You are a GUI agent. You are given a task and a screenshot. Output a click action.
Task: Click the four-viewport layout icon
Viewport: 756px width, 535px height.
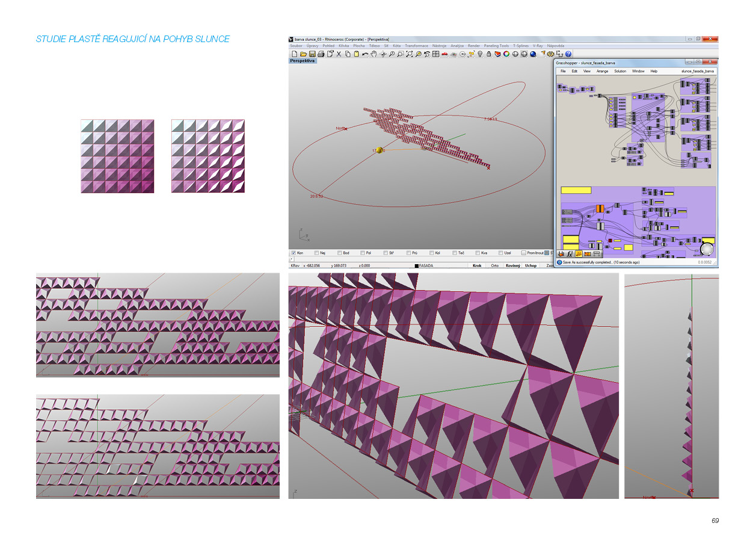435,54
